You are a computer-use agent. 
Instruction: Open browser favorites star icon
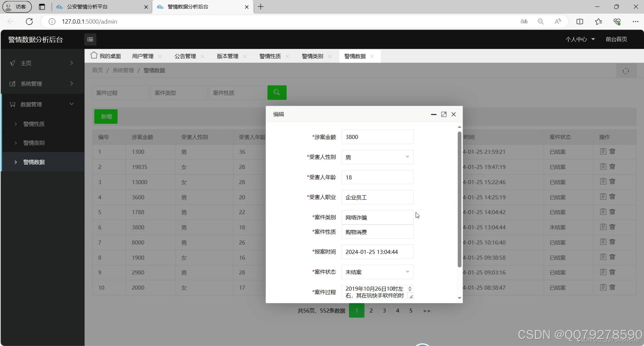pyautogui.click(x=598, y=21)
